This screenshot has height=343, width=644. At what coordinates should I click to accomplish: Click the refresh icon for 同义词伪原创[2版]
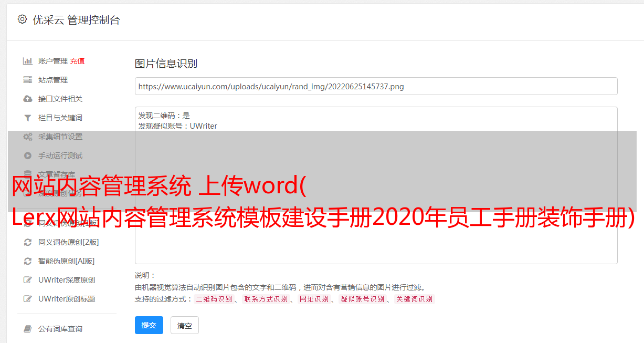click(28, 242)
